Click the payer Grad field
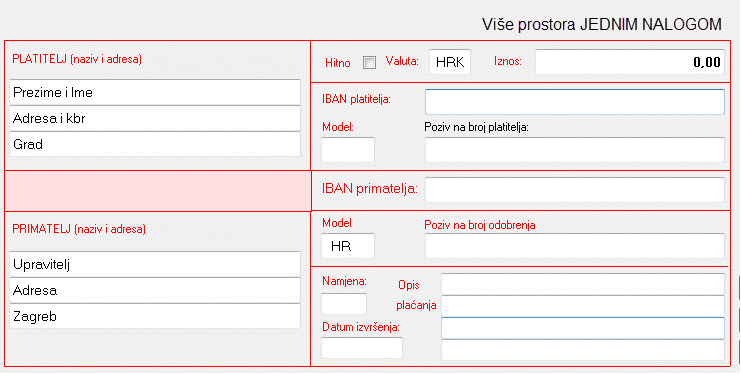Screen dimensions: 741x374 (155, 144)
